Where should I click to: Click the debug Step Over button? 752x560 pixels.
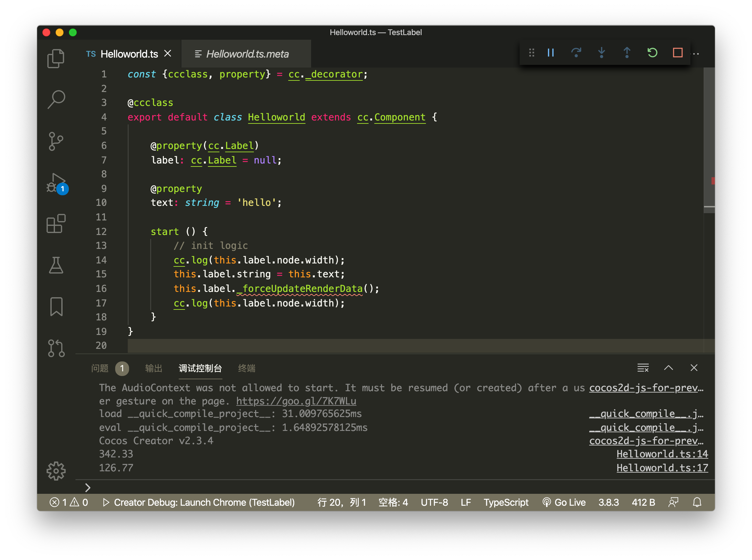576,53
